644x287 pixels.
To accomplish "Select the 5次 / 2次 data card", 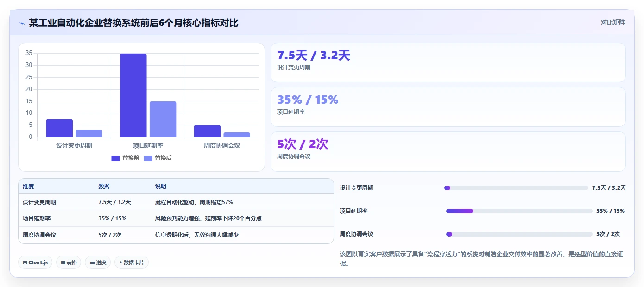I will 448,151.
